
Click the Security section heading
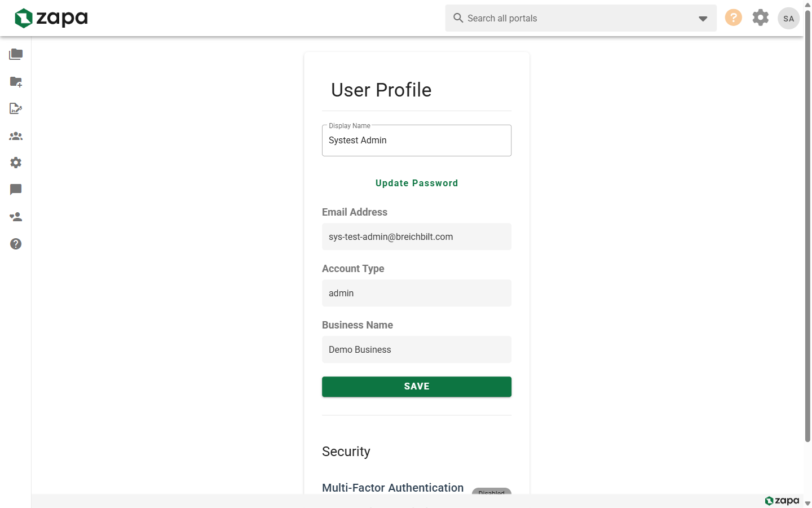tap(346, 452)
